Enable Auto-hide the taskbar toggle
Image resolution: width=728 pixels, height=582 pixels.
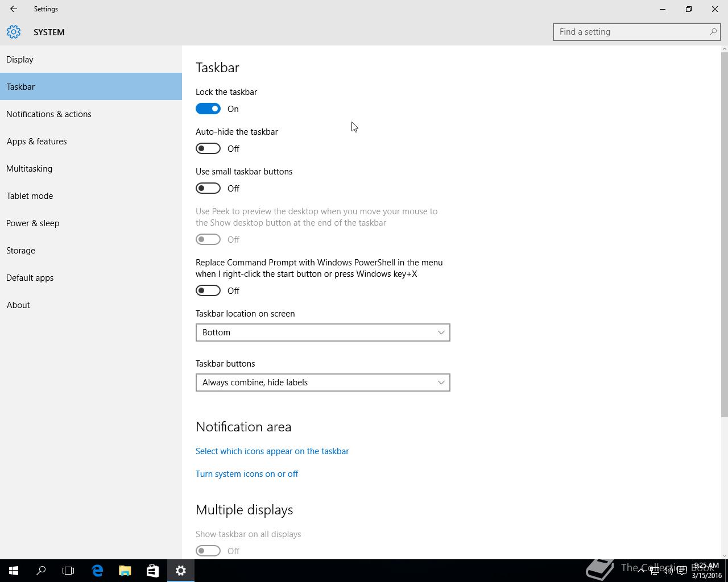point(208,148)
